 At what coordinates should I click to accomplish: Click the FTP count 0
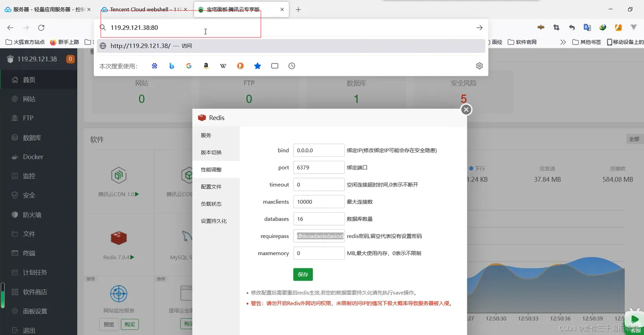pos(249,99)
